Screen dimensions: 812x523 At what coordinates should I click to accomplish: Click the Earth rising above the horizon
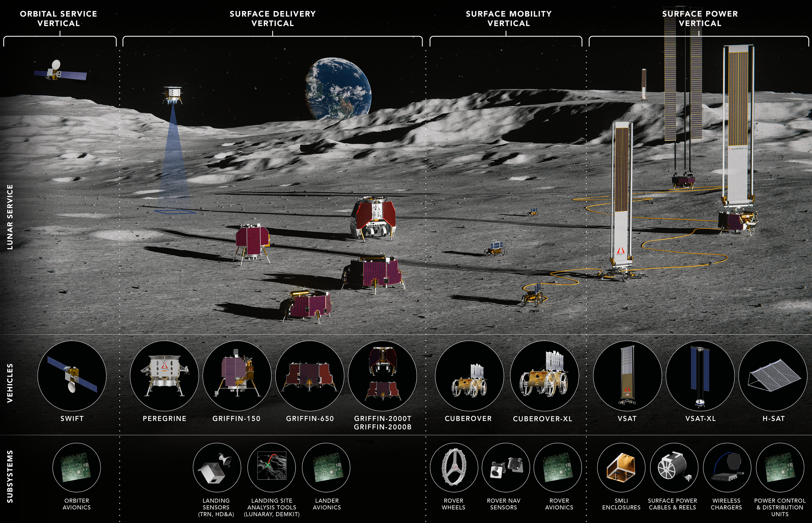click(x=338, y=88)
